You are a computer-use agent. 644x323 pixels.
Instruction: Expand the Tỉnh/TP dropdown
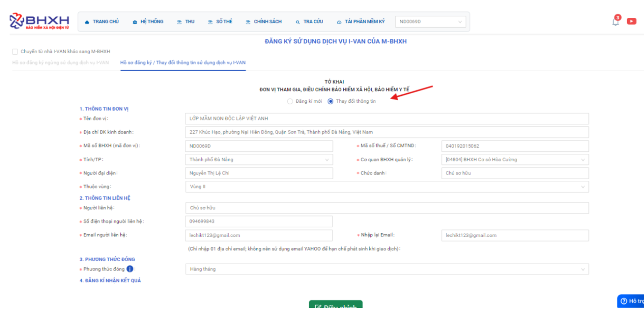(259, 160)
